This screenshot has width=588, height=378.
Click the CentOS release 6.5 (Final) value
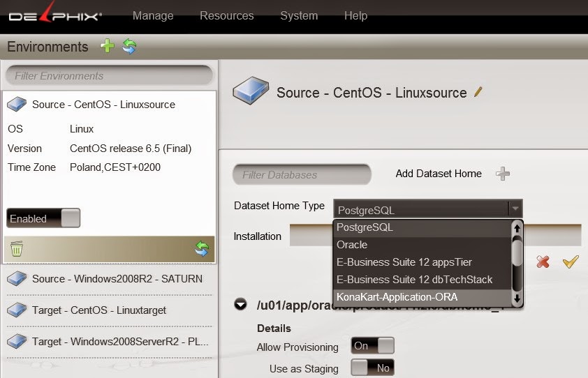point(131,149)
